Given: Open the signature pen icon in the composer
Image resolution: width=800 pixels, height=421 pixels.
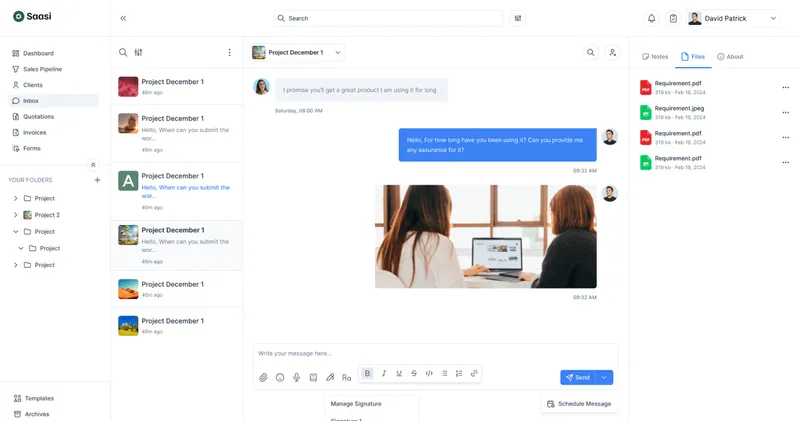Looking at the screenshot, I should (x=330, y=378).
